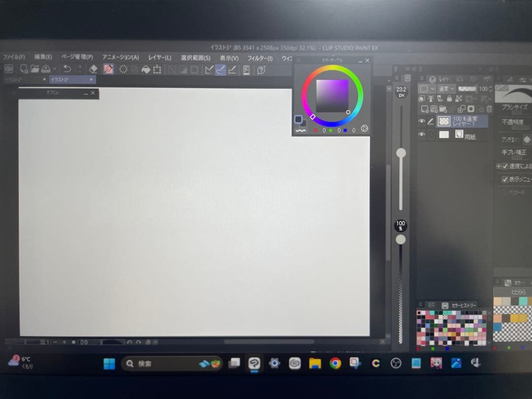Click the brush size slider handle
The width and height of the screenshot is (532, 399).
coord(401,154)
